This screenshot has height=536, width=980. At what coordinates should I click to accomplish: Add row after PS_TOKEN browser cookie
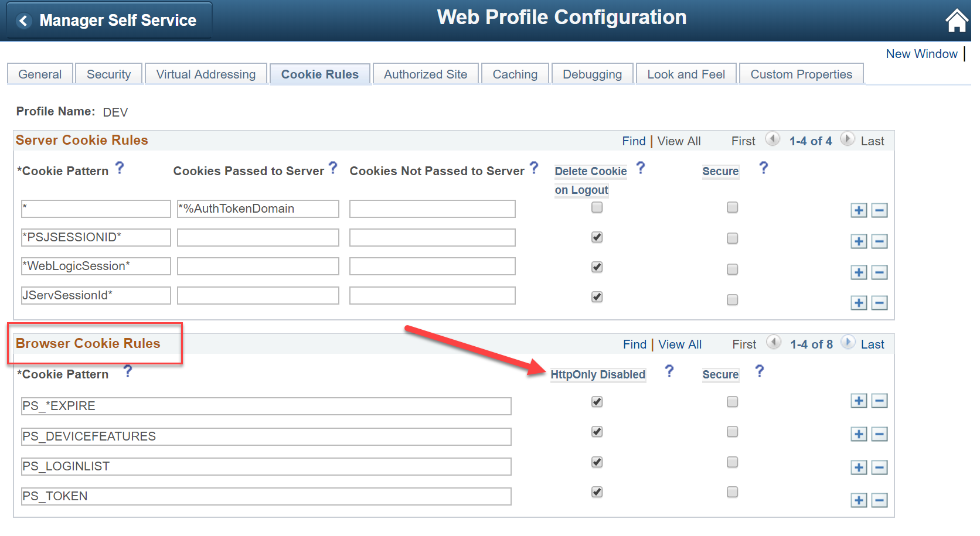click(x=859, y=500)
